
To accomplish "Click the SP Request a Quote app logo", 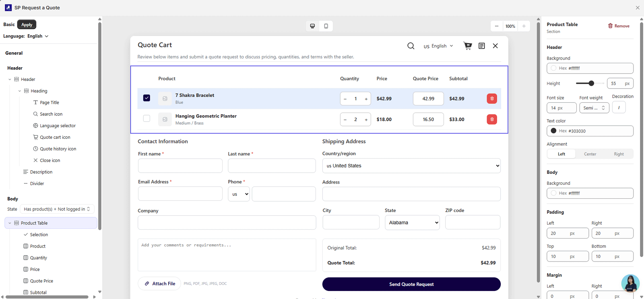I will (x=8, y=8).
